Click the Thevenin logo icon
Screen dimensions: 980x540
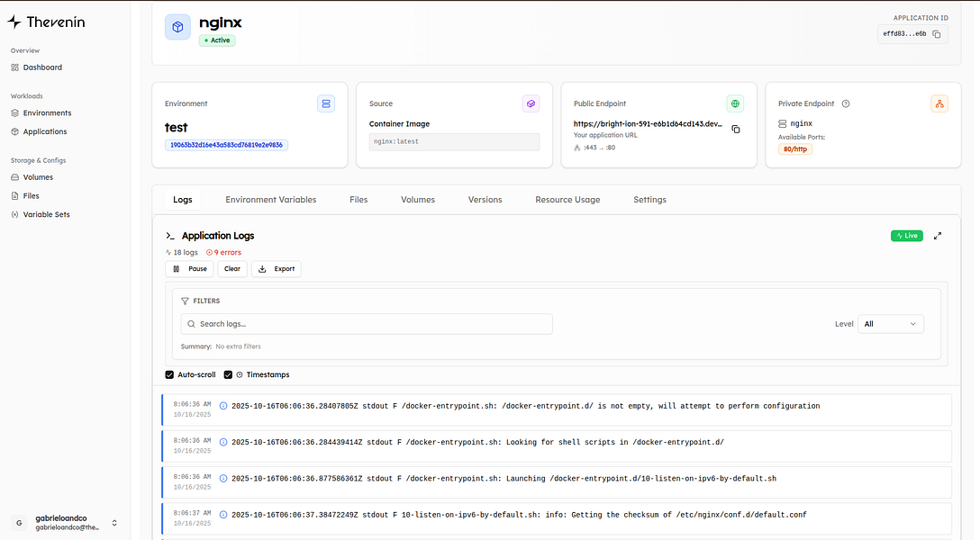[14, 22]
